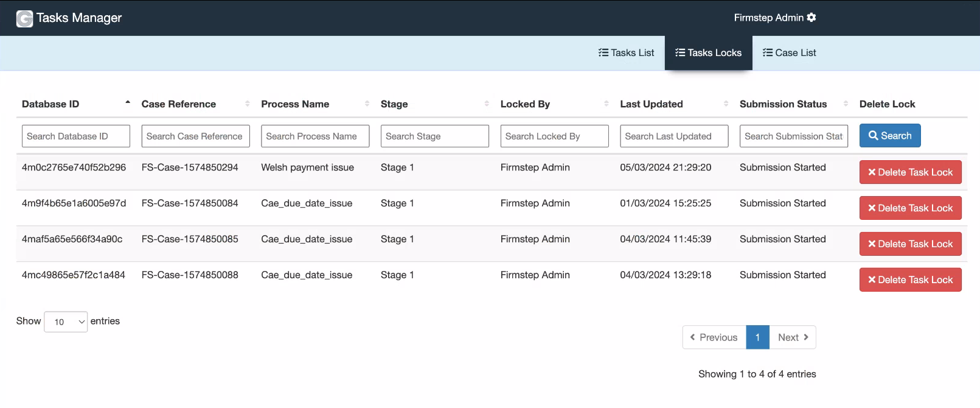
Task: Sort by Database ID column arrow
Action: tap(128, 104)
